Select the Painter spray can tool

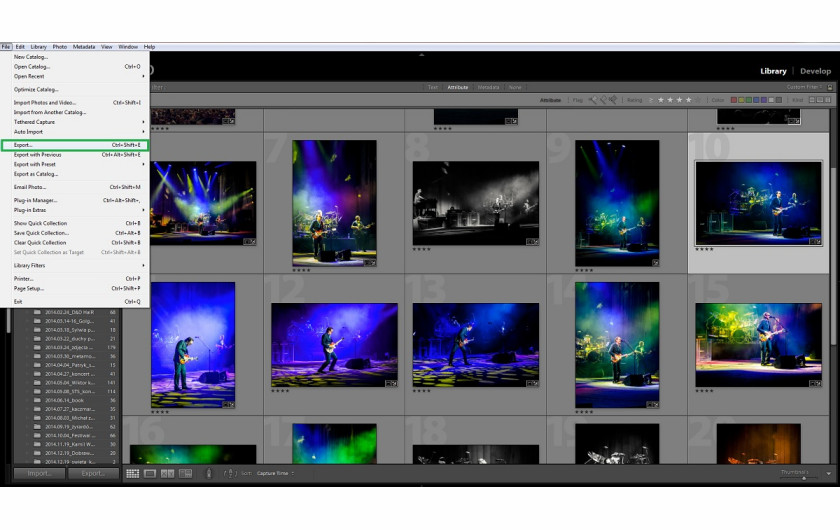coord(209,473)
